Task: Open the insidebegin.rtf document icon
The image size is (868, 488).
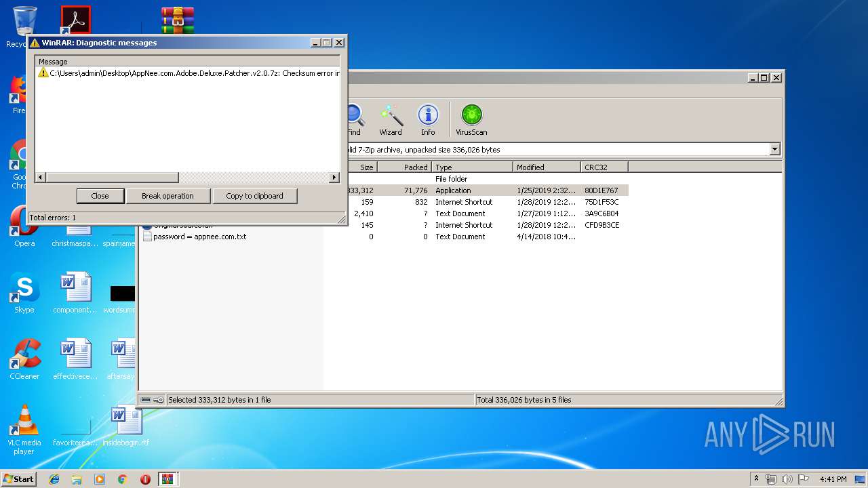Action: click(126, 426)
